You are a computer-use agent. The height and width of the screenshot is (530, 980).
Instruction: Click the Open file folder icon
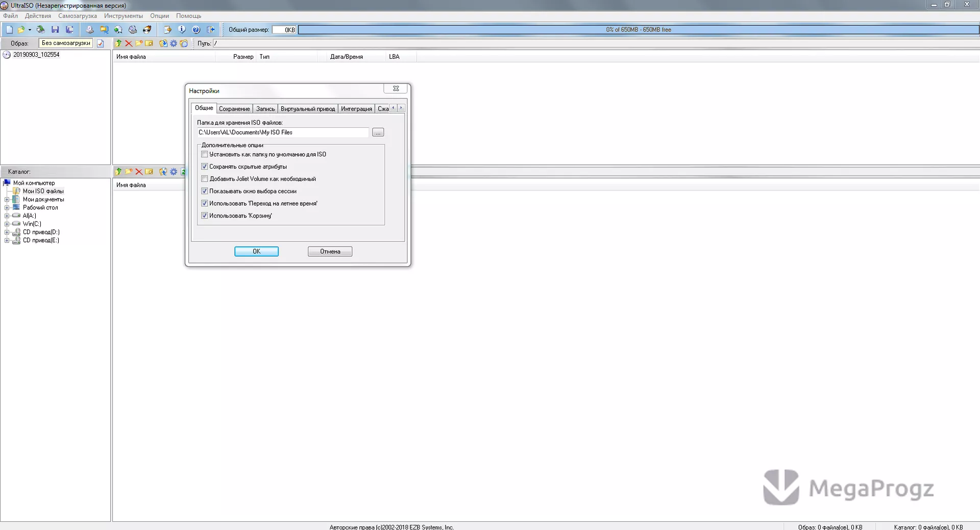pos(21,30)
